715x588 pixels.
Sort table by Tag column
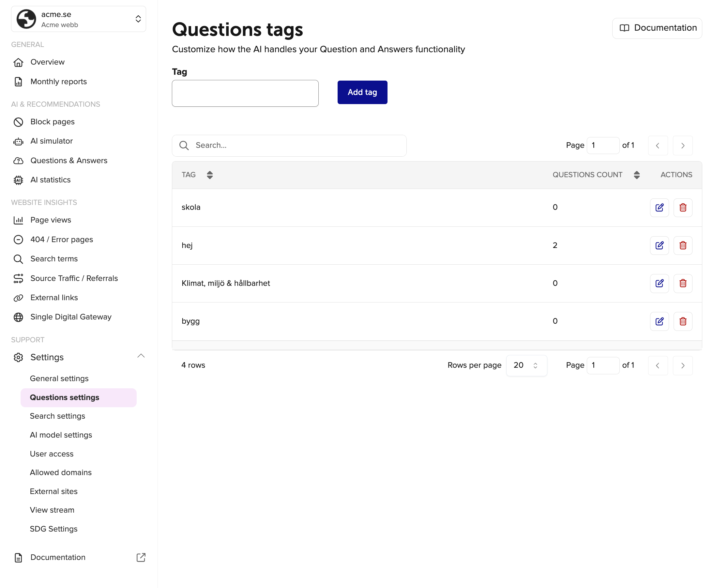tap(209, 175)
